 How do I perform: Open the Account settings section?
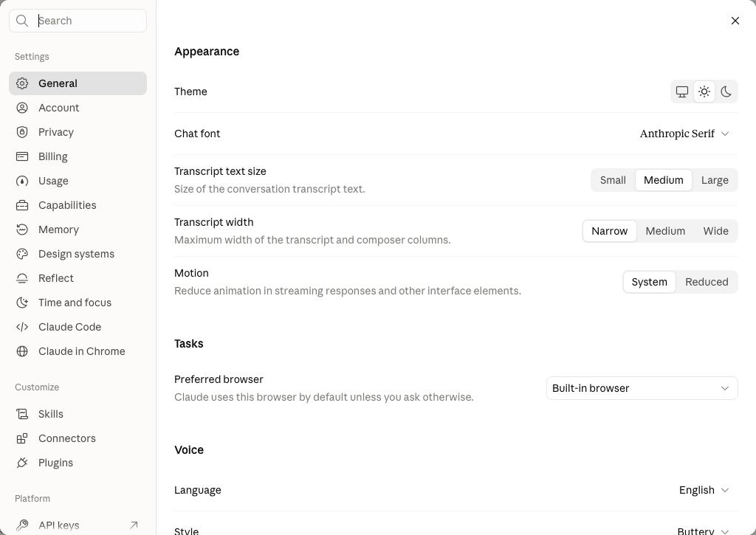78,108
